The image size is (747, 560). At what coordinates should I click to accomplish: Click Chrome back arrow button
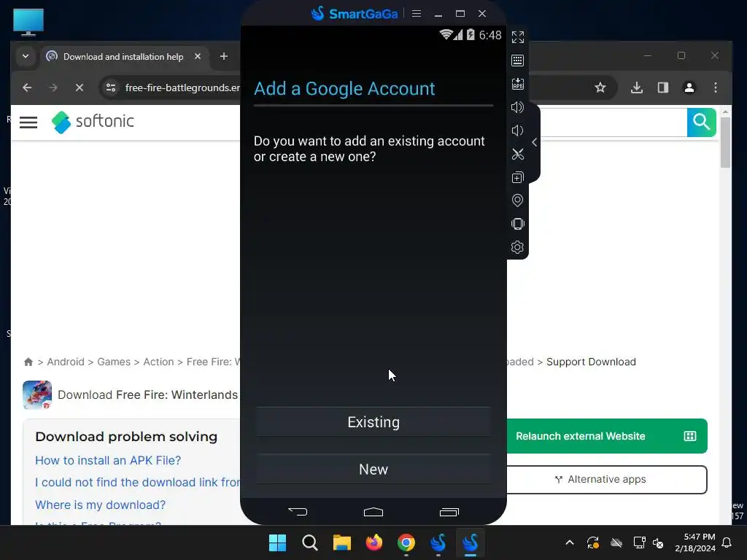coord(27,87)
